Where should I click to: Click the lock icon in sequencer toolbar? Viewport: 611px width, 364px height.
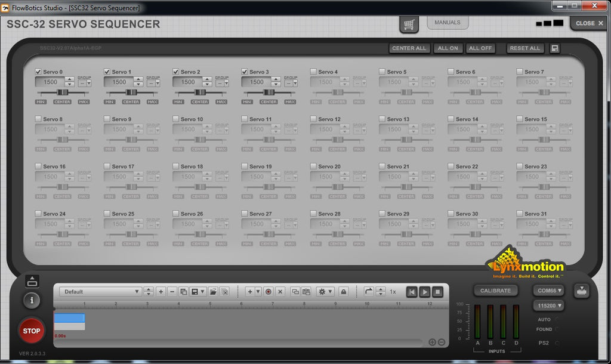tap(344, 292)
